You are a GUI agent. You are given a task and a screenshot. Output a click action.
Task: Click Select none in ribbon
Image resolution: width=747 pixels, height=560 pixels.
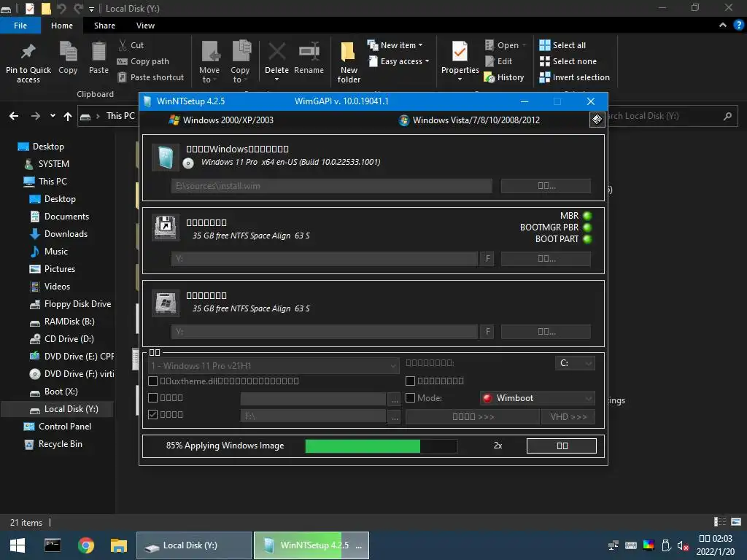click(568, 61)
